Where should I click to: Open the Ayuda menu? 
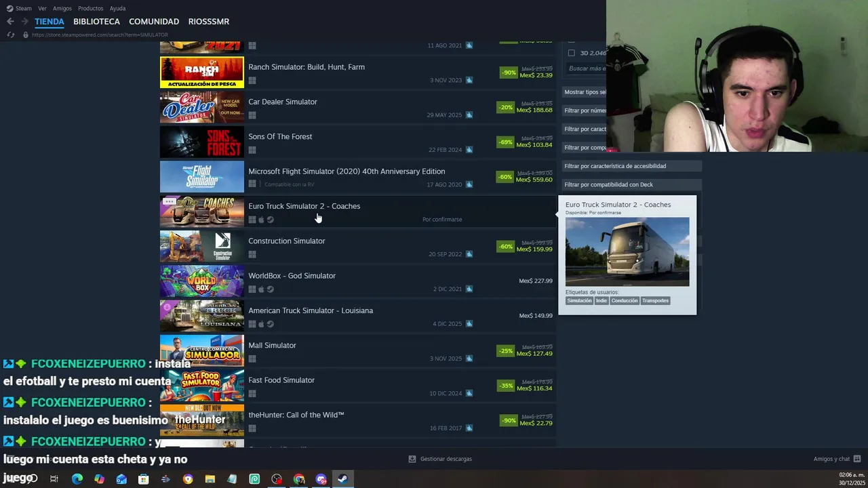click(x=117, y=8)
